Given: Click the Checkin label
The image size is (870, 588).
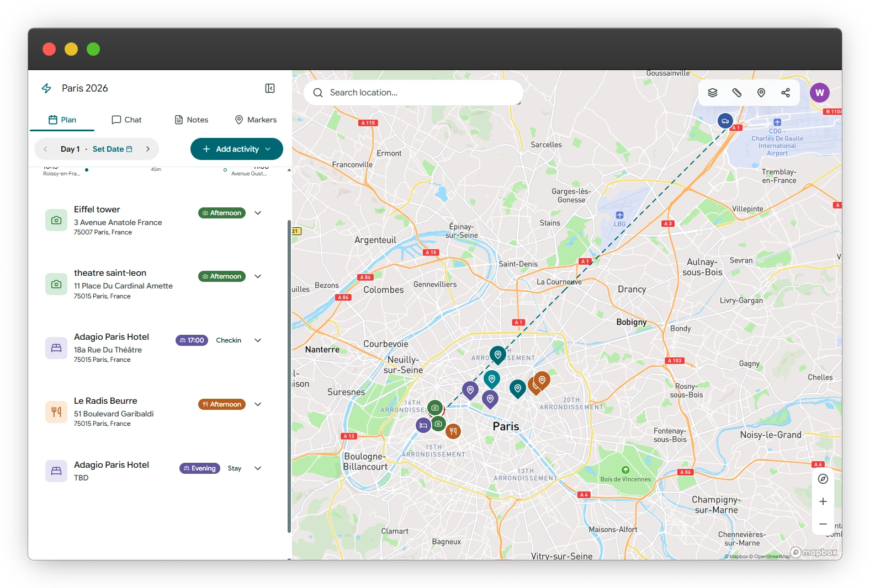Looking at the screenshot, I should [229, 340].
